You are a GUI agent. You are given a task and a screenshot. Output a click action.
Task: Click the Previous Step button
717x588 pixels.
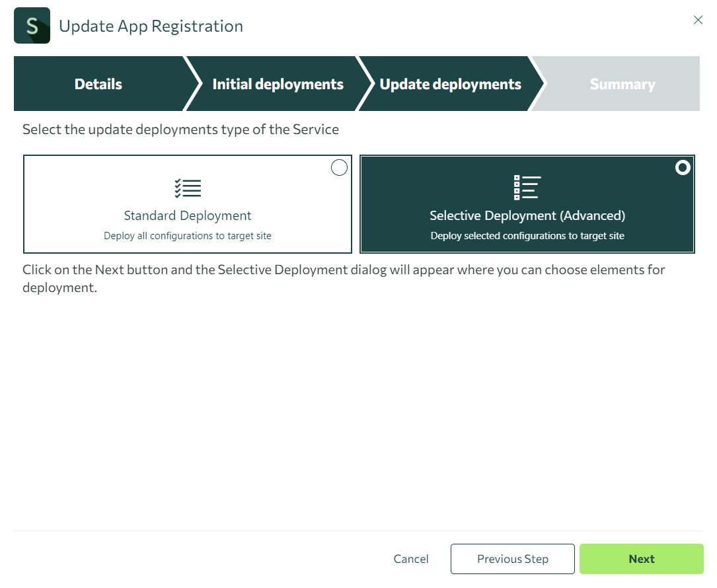pos(512,558)
